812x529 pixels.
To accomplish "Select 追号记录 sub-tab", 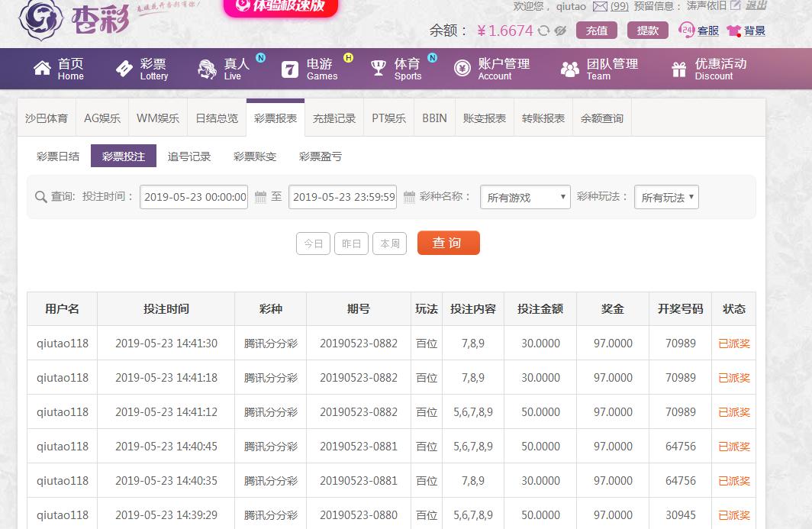I will pos(189,156).
